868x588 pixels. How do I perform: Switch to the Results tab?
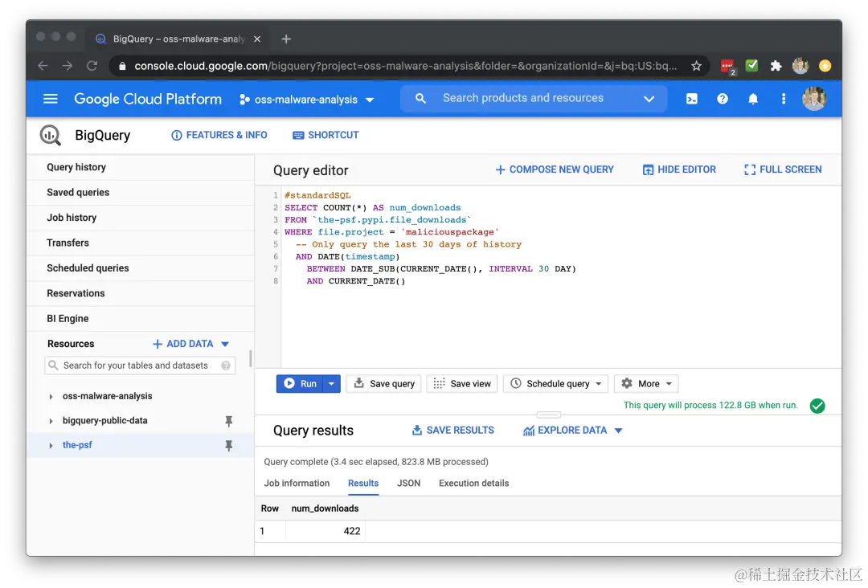click(363, 484)
